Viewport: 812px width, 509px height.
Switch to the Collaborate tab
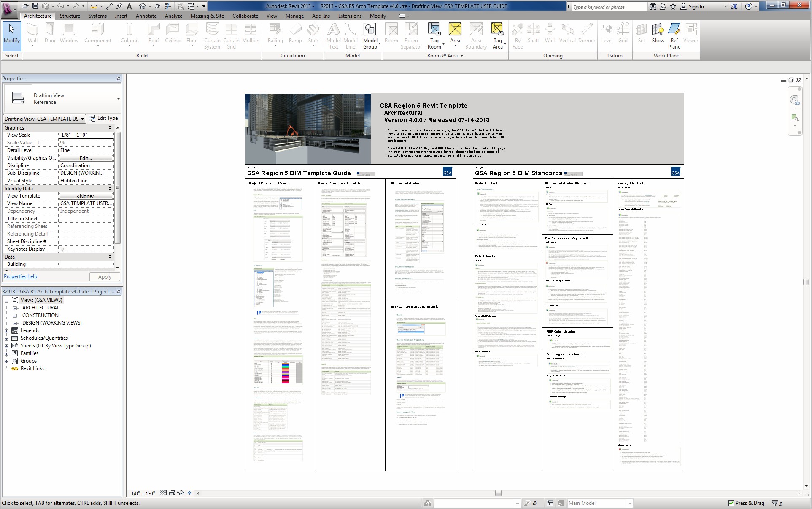click(245, 16)
